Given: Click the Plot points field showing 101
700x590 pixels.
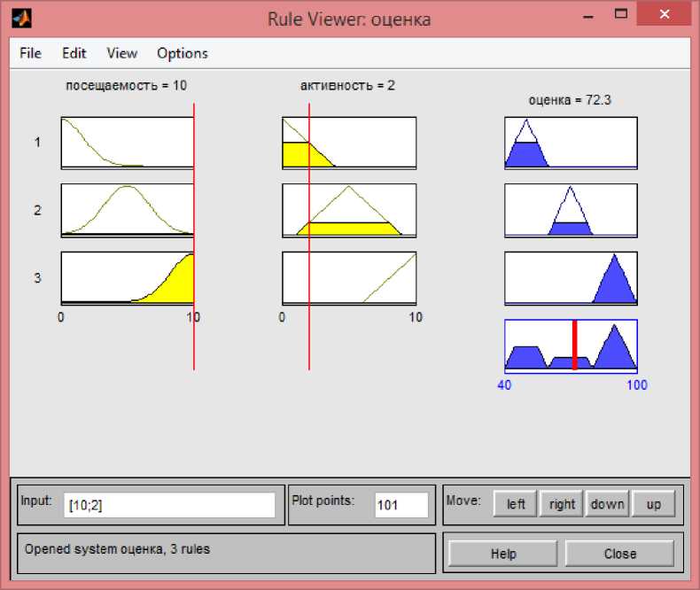Looking at the screenshot, I should (x=401, y=505).
